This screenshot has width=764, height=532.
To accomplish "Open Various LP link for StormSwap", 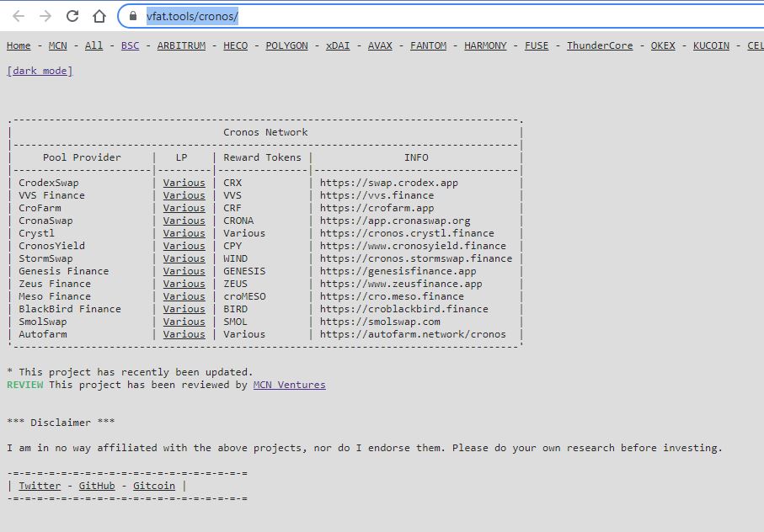I will (184, 258).
